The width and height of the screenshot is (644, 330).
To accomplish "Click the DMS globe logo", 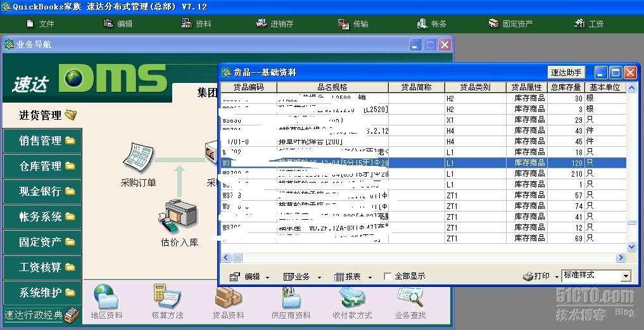I will click(74, 78).
